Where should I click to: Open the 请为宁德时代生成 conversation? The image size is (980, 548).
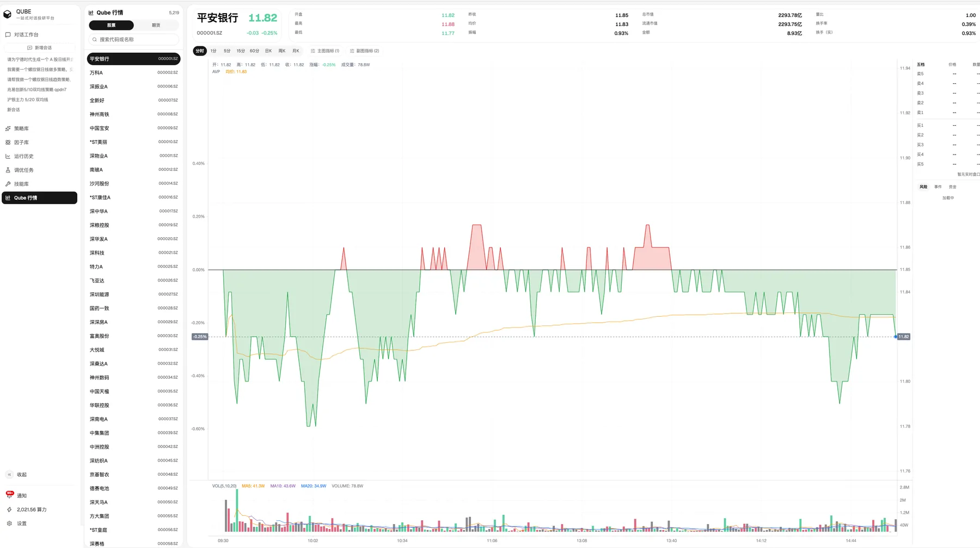click(40, 60)
